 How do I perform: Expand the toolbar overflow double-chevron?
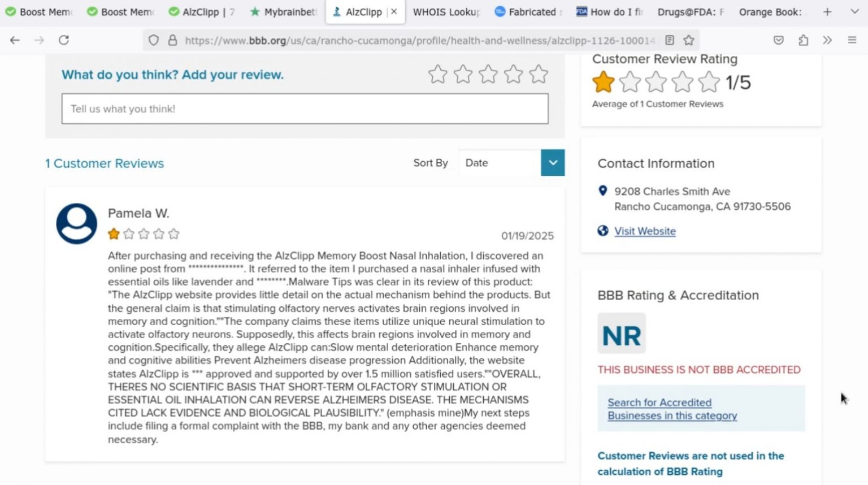click(828, 40)
